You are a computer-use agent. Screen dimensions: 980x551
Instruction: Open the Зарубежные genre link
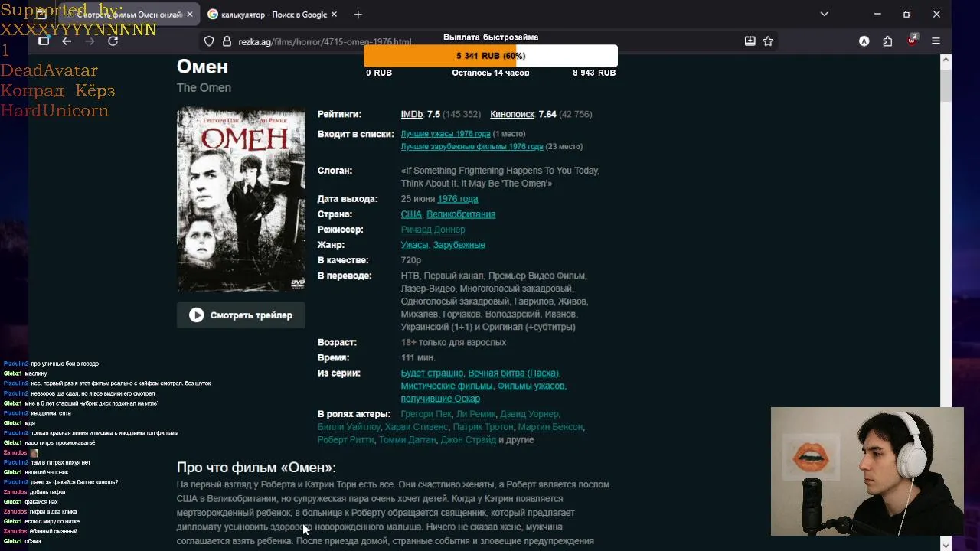pyautogui.click(x=459, y=245)
